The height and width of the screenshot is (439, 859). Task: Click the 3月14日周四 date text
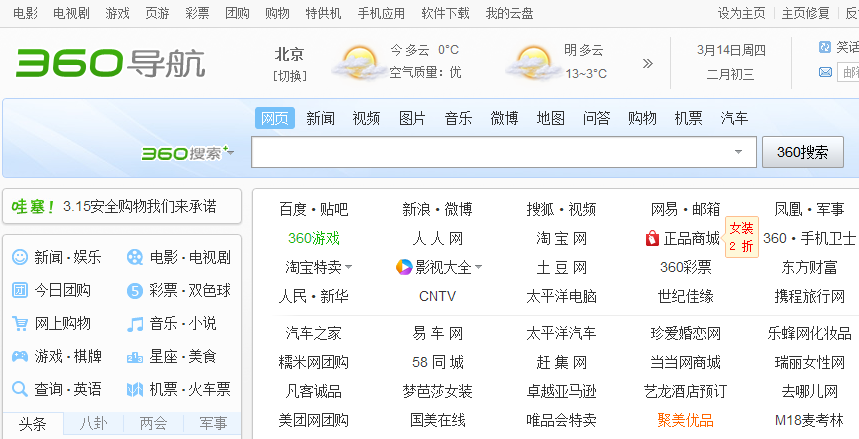(x=731, y=50)
